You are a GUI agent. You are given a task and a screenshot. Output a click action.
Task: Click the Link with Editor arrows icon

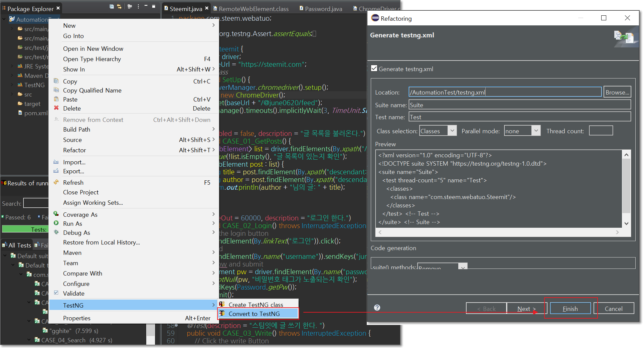pyautogui.click(x=119, y=6)
